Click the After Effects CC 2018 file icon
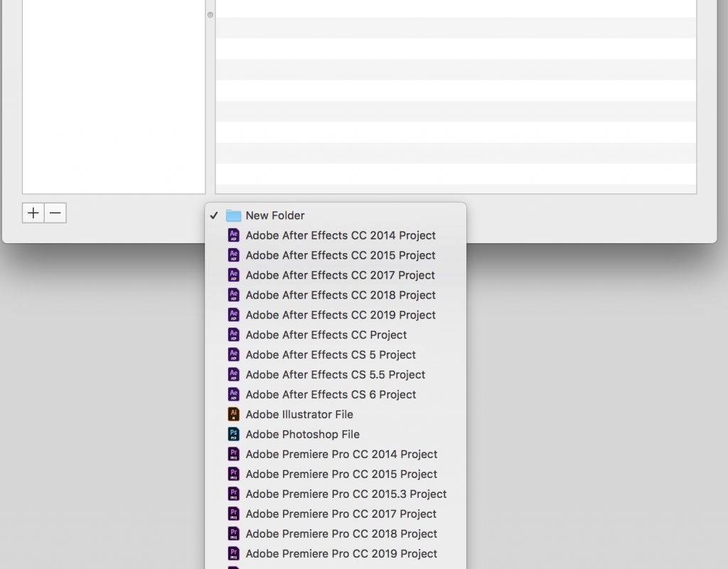This screenshot has width=728, height=569. (233, 295)
